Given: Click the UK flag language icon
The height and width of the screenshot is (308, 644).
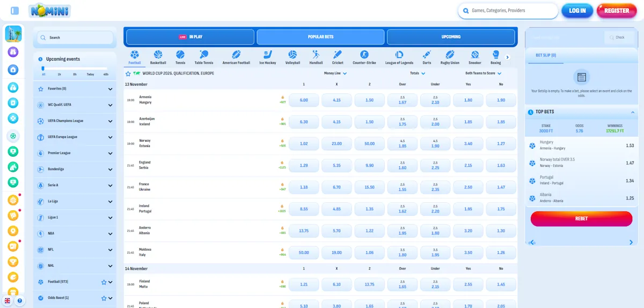Looking at the screenshot, I should [8, 300].
